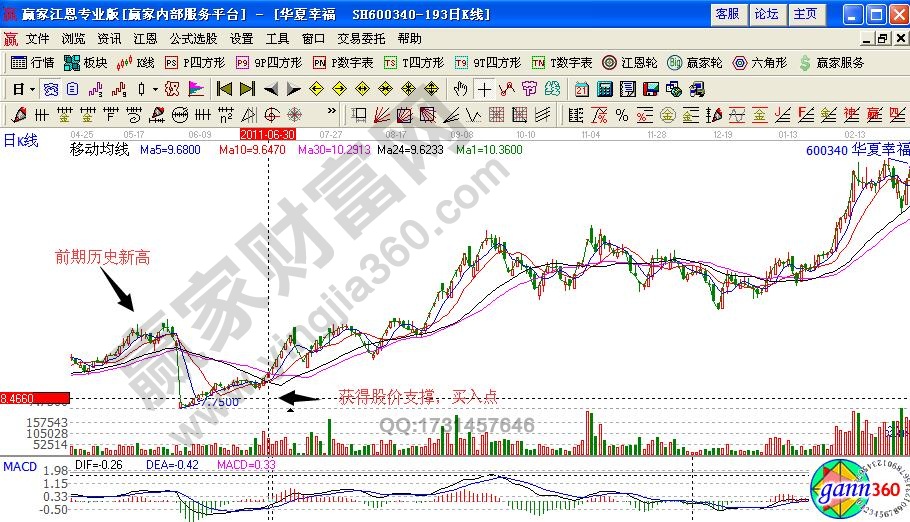Screen dimensions: 910x522
Task: Click the 日K线 chart period label
Action: coord(20,141)
